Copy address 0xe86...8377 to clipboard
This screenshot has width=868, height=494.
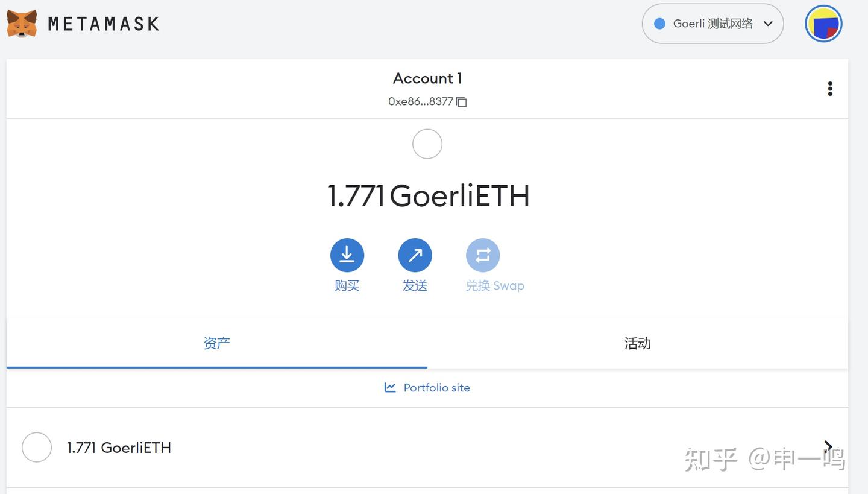click(421, 101)
